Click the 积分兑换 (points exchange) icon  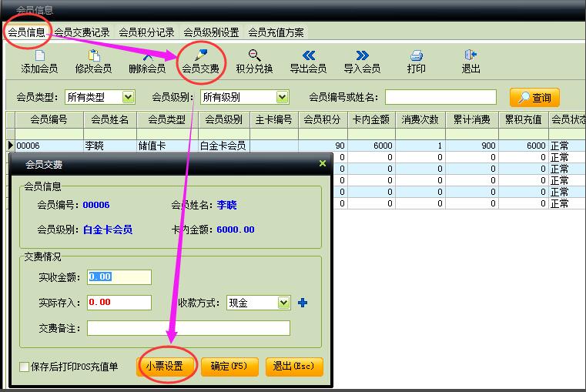[x=254, y=62]
